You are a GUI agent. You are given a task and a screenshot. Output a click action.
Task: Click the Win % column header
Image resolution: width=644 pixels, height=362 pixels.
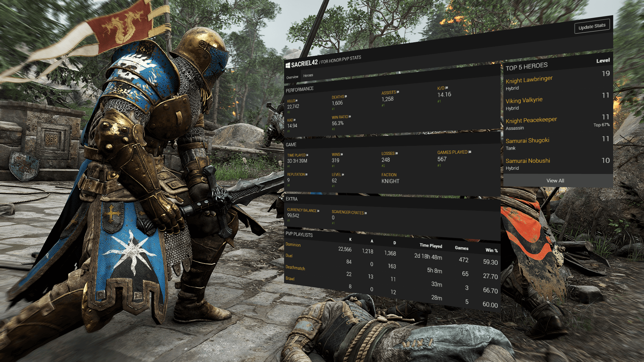[x=491, y=250]
